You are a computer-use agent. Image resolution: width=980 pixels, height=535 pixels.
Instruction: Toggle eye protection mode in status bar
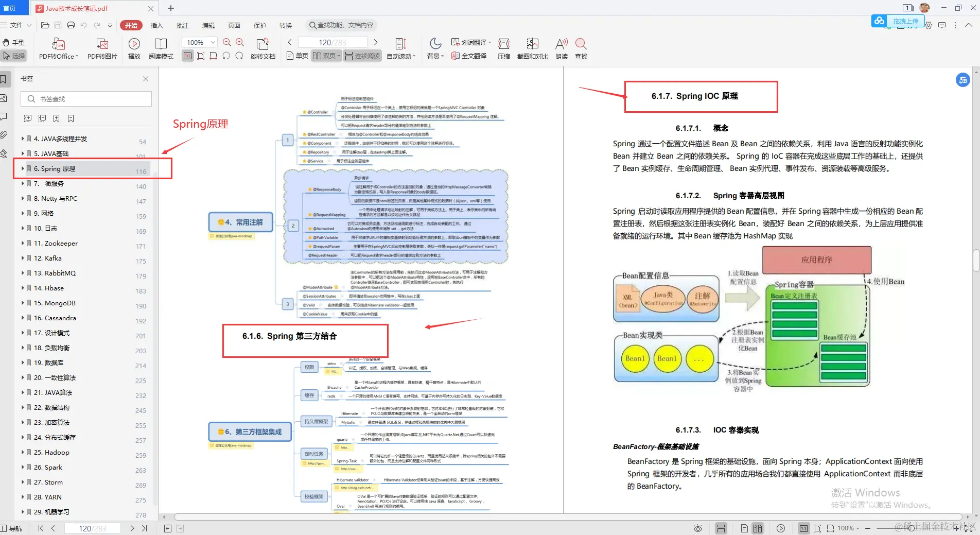click(698, 528)
